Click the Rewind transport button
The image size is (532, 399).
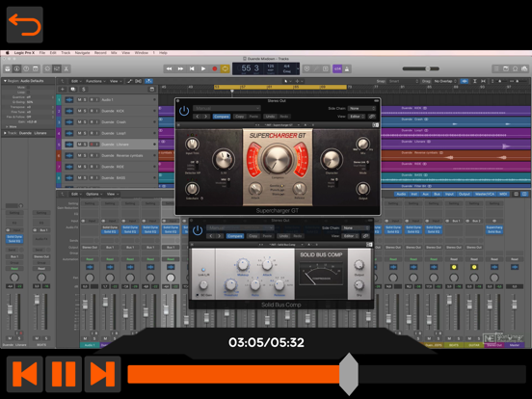169,68
